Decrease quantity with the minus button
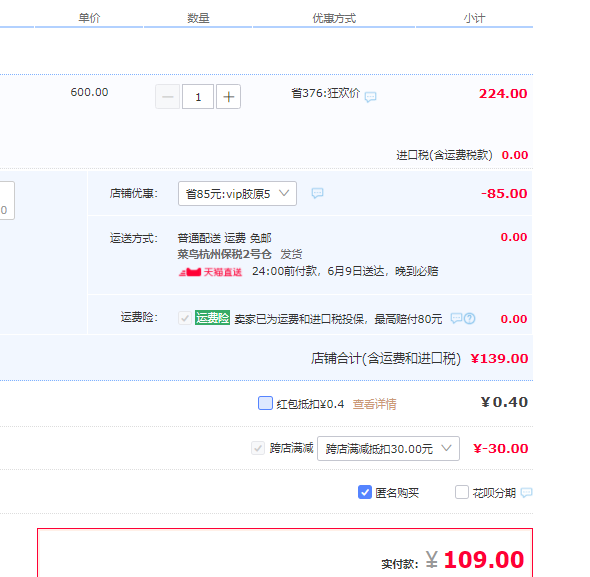 click(x=167, y=97)
